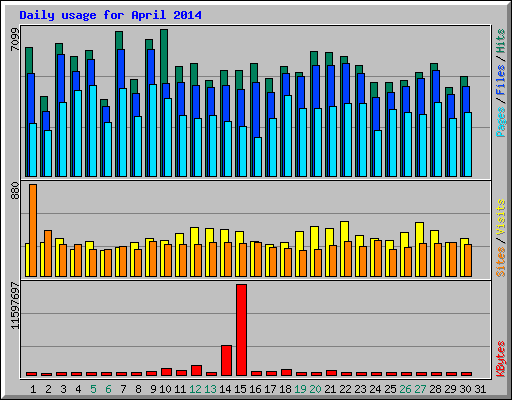Click the red KBytes bar for day 10
512x400 pixels.
[x=166, y=372]
